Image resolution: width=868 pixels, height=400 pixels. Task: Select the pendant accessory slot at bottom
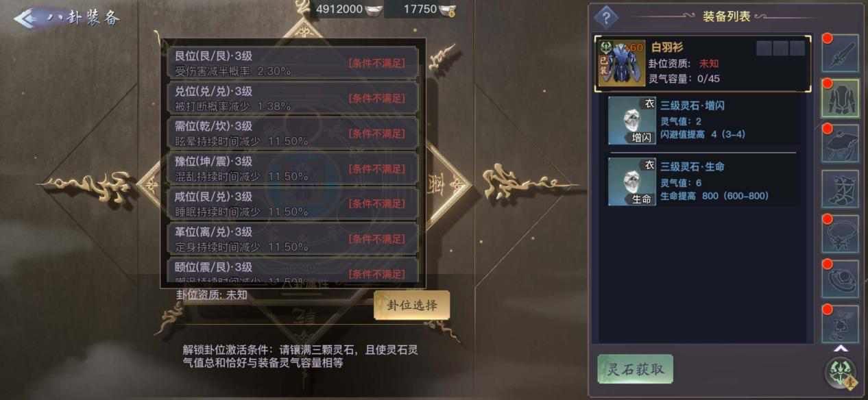(x=840, y=323)
